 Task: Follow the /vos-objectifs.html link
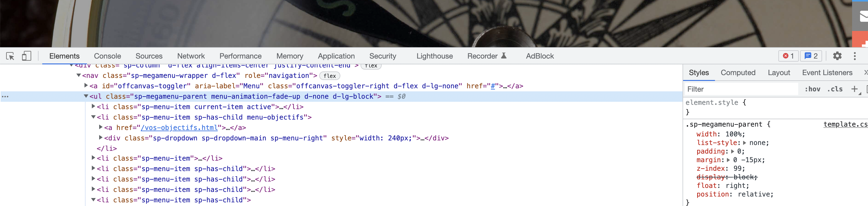click(x=179, y=128)
